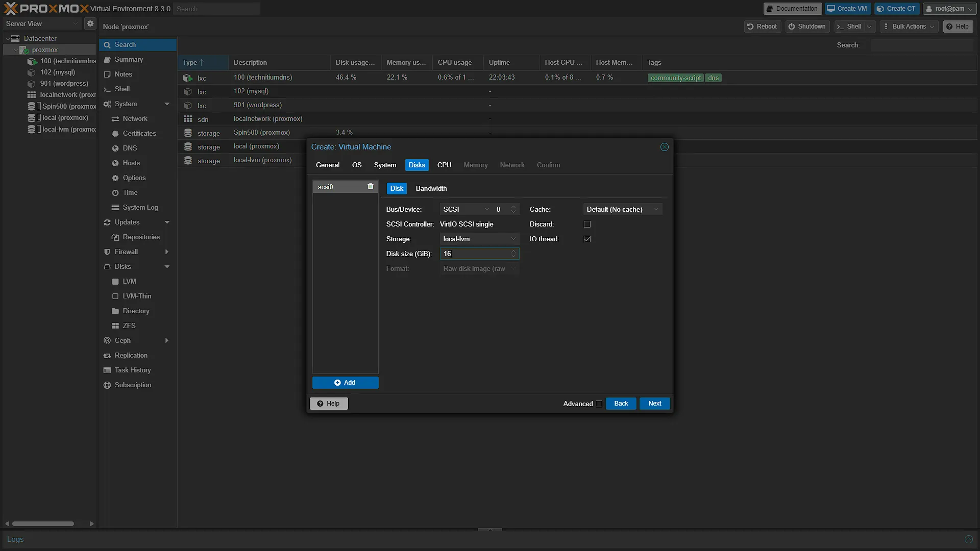Click the resource tree horizontal scrollbar
This screenshot has height=551, width=980.
43,523
